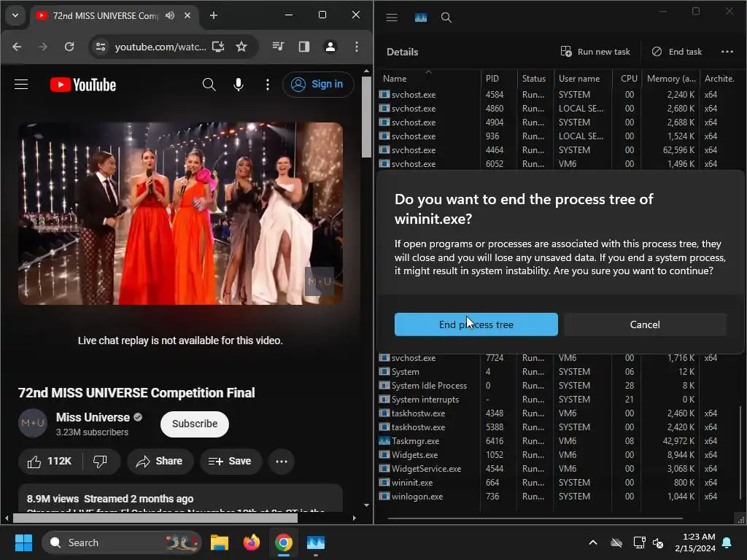Sort by the Architecture column header

[719, 79]
